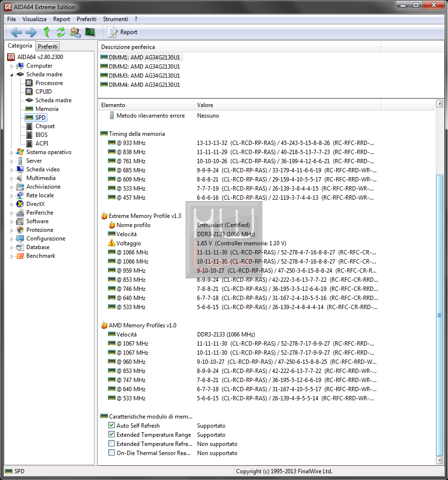
Task: Select DIMM1: AMD AG34G2130U1
Action: click(x=144, y=57)
